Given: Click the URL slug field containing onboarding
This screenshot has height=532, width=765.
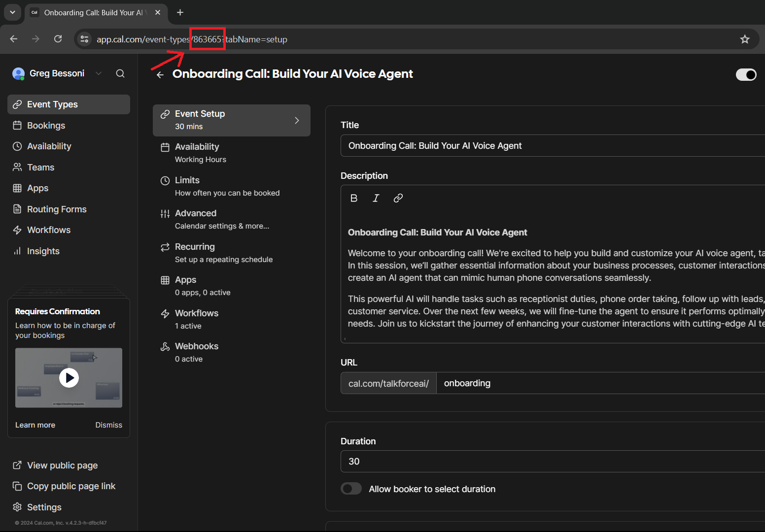Looking at the screenshot, I should pos(591,383).
